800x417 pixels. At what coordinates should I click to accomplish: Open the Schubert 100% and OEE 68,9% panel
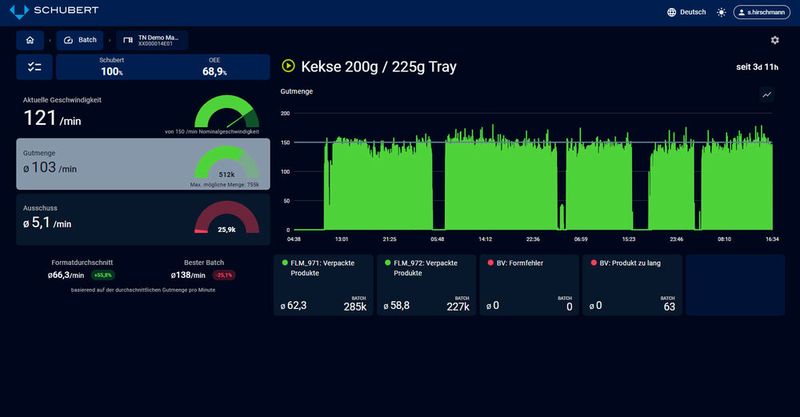[163, 67]
